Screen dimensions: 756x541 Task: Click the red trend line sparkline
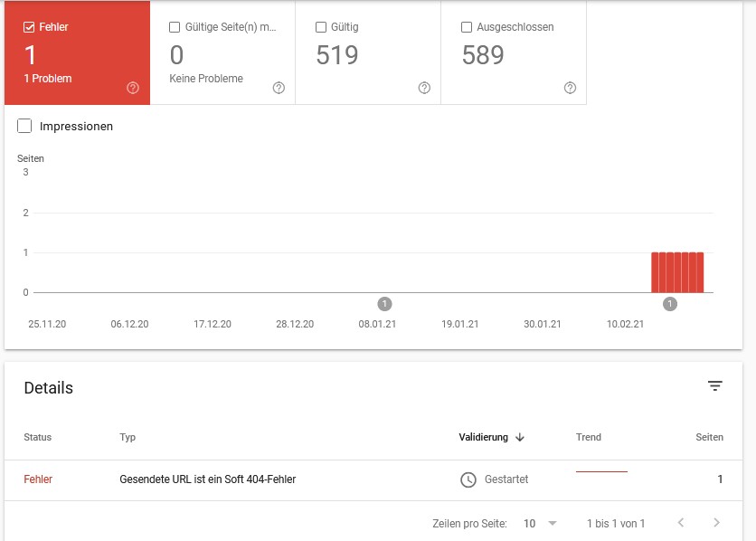(601, 471)
